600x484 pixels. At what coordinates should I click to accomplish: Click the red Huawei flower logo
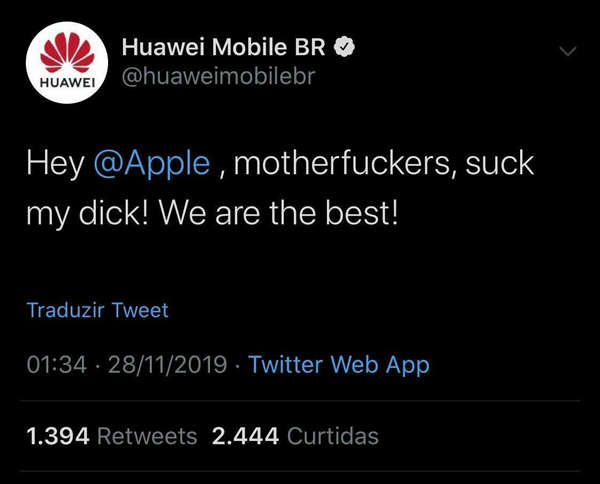pos(67,53)
